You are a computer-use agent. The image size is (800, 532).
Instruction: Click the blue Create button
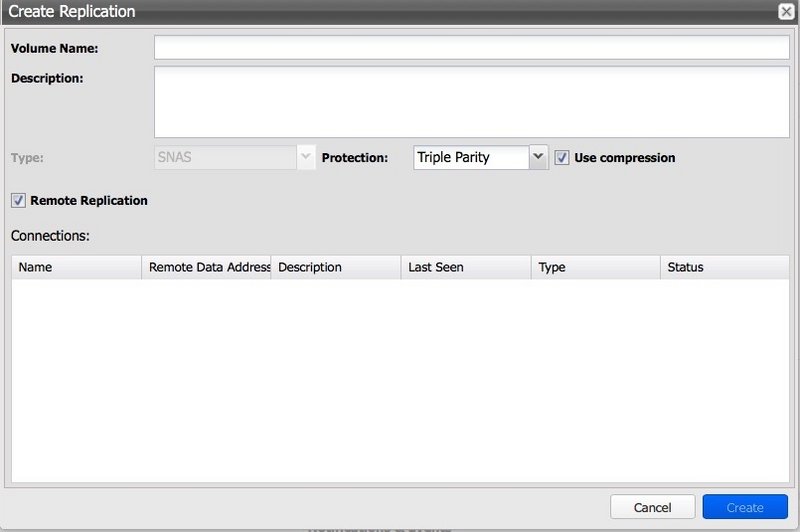click(745, 507)
